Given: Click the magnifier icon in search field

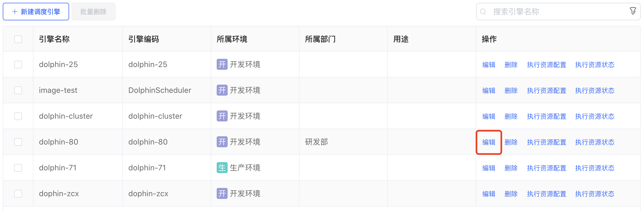Looking at the screenshot, I should pos(483,12).
